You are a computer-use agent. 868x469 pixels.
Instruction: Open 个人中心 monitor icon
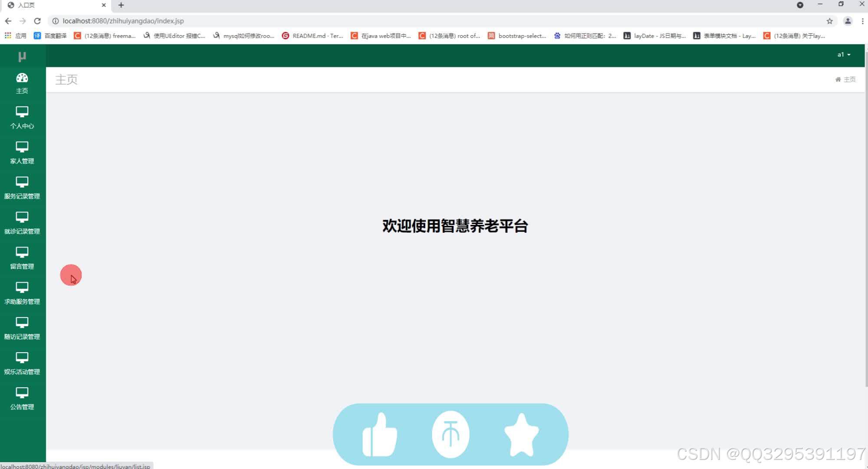click(22, 112)
